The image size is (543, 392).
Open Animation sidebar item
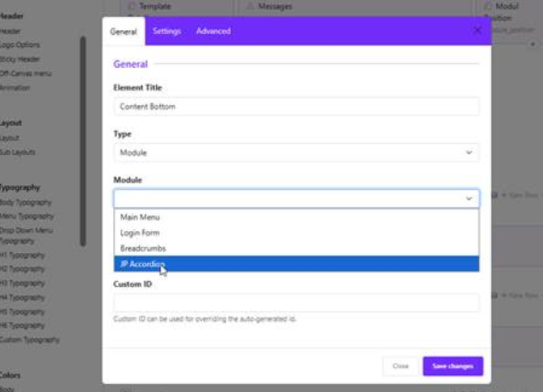(x=15, y=87)
